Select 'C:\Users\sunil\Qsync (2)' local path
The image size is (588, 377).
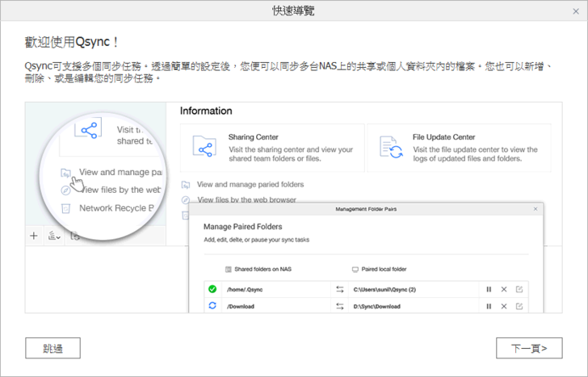coord(384,289)
